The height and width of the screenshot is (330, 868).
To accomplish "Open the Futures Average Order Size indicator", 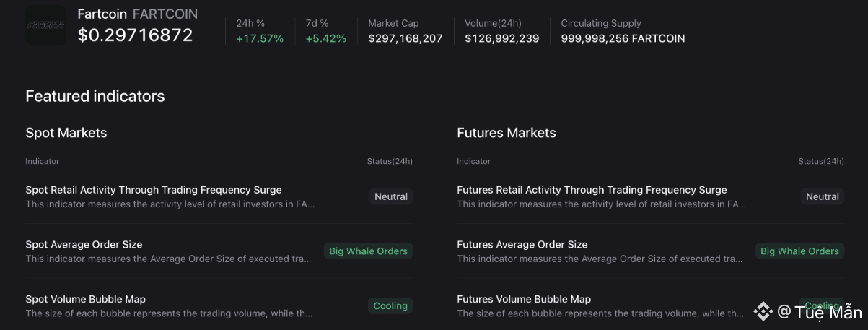I will click(x=522, y=245).
